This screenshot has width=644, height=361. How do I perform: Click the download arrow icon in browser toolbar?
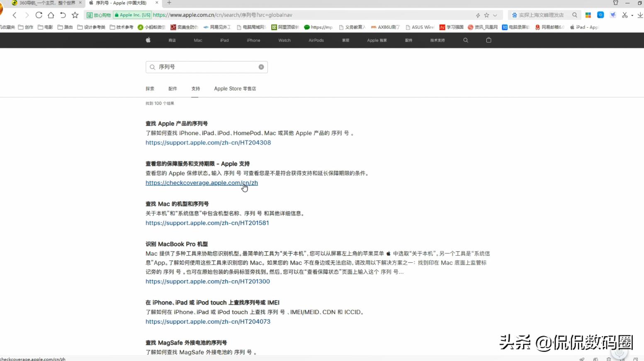(639, 15)
